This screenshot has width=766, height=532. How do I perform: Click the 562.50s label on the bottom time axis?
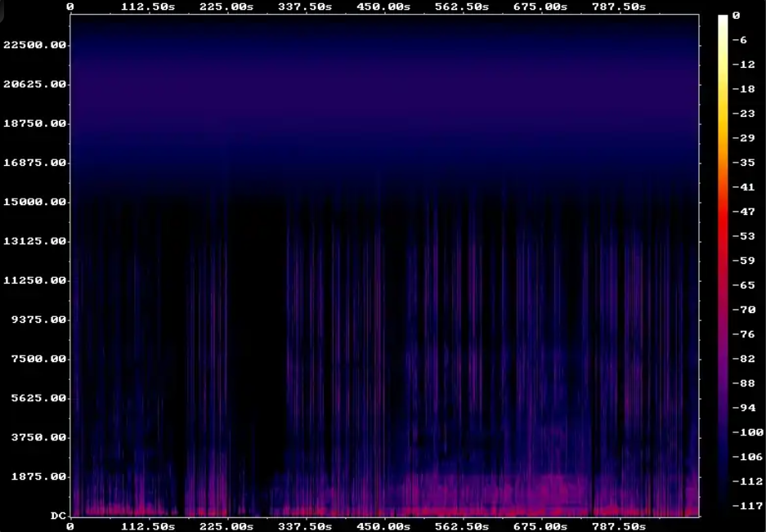(462, 526)
